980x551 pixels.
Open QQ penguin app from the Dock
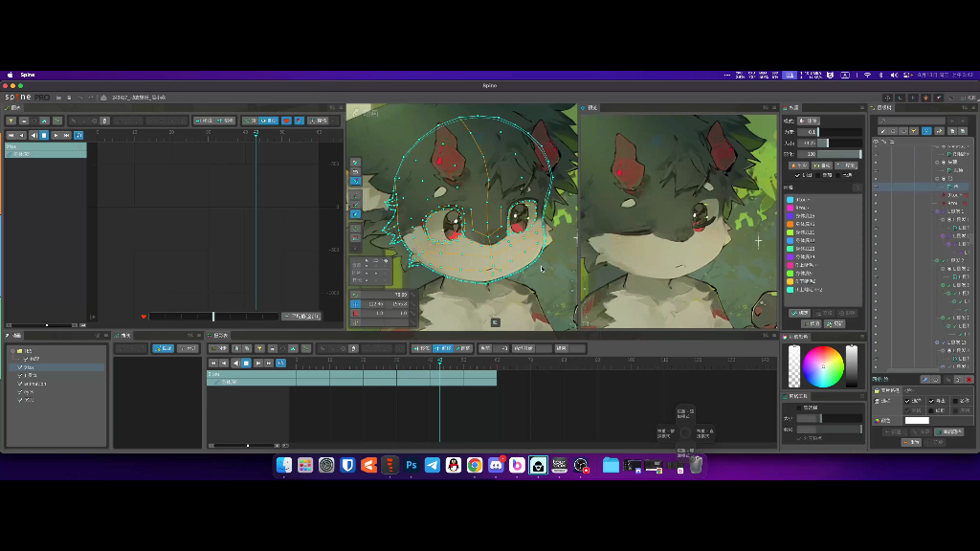click(x=453, y=465)
